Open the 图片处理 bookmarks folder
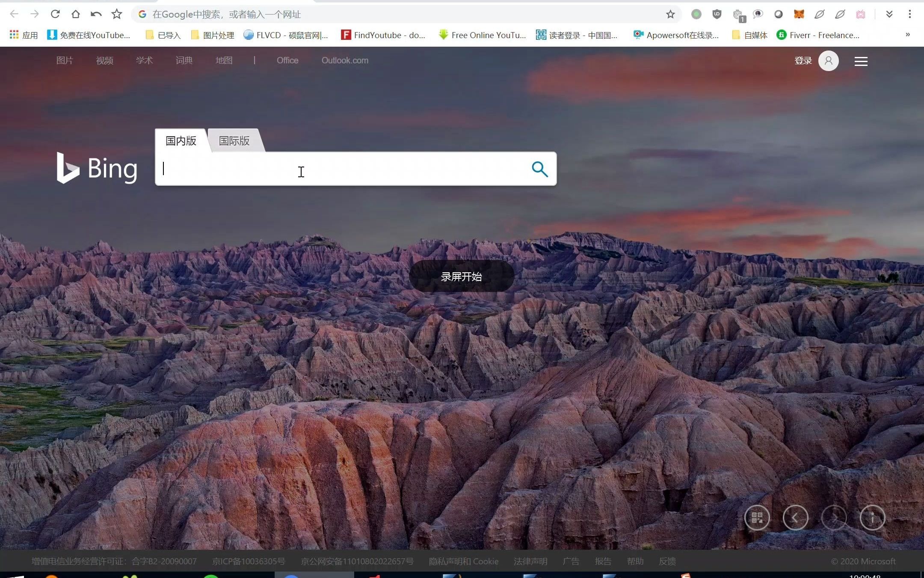 coord(213,35)
